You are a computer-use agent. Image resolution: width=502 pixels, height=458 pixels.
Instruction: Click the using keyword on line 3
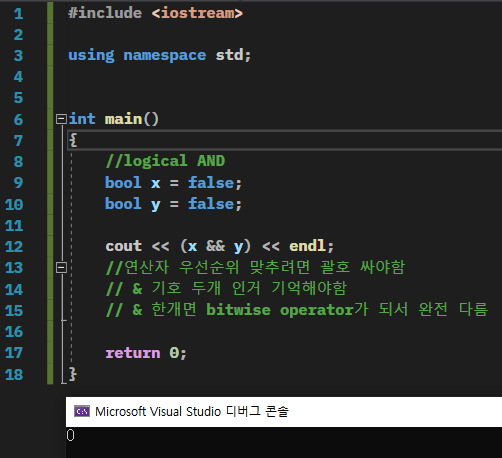91,55
